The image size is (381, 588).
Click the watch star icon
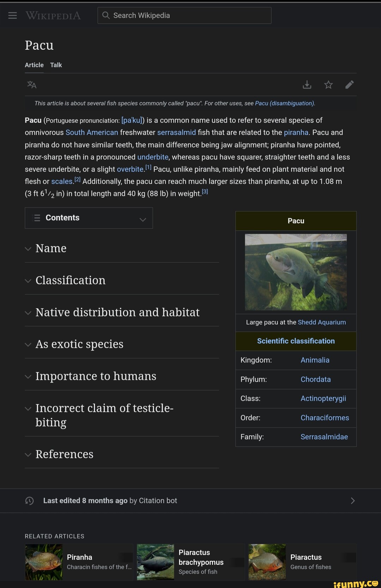coord(328,85)
